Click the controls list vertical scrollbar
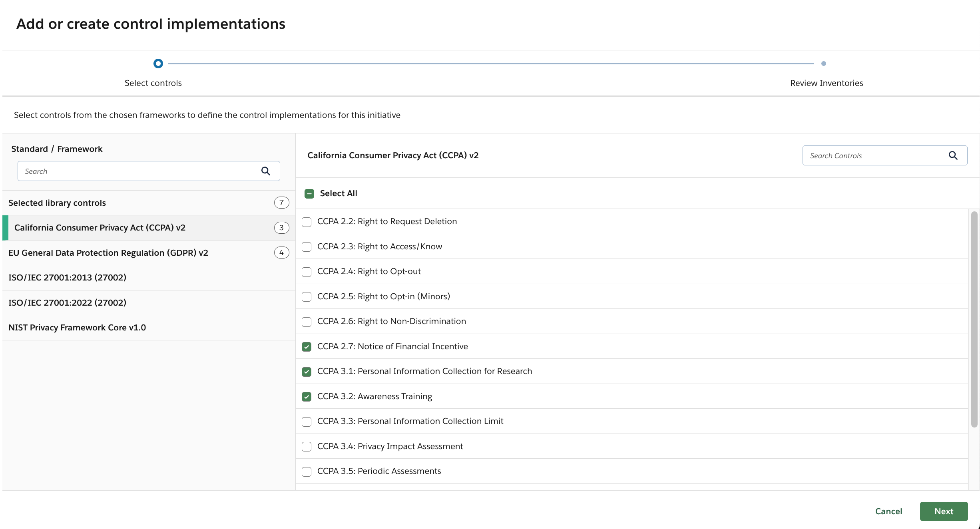Screen dimensions: 980x529 974,320
